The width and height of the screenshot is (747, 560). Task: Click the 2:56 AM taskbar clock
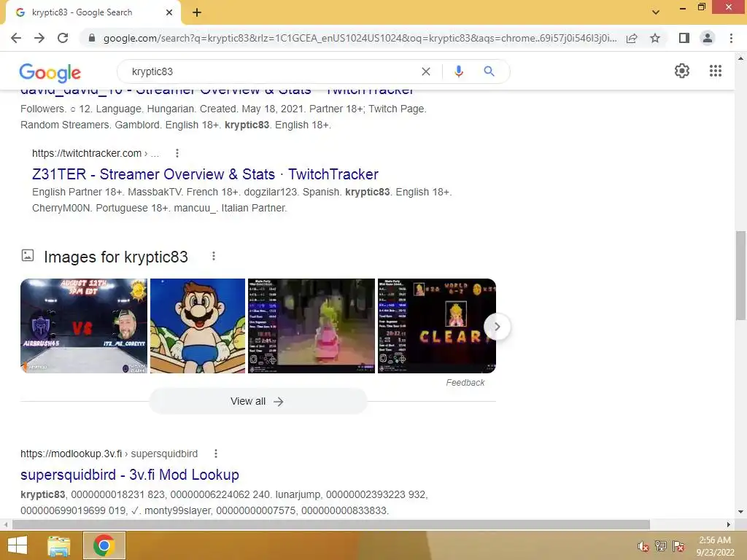[x=715, y=546]
